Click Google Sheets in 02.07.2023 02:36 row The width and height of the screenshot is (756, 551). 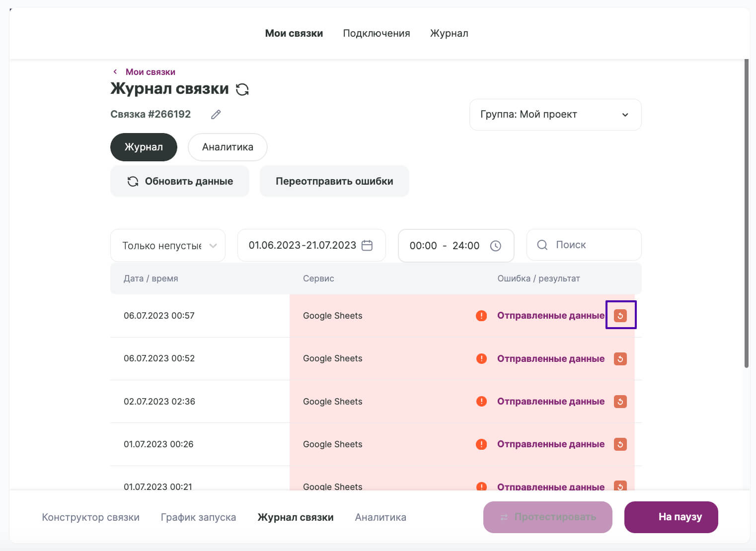(333, 401)
